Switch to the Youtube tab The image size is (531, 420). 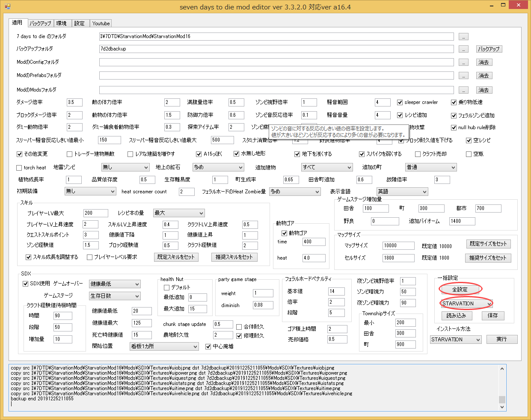click(101, 23)
